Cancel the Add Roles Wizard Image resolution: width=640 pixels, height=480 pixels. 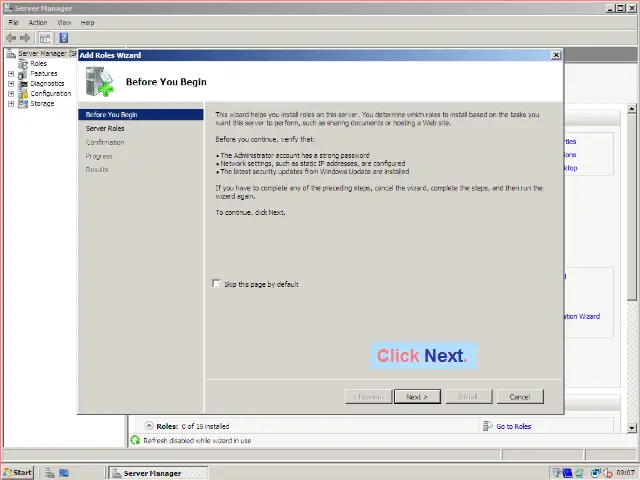click(519, 396)
